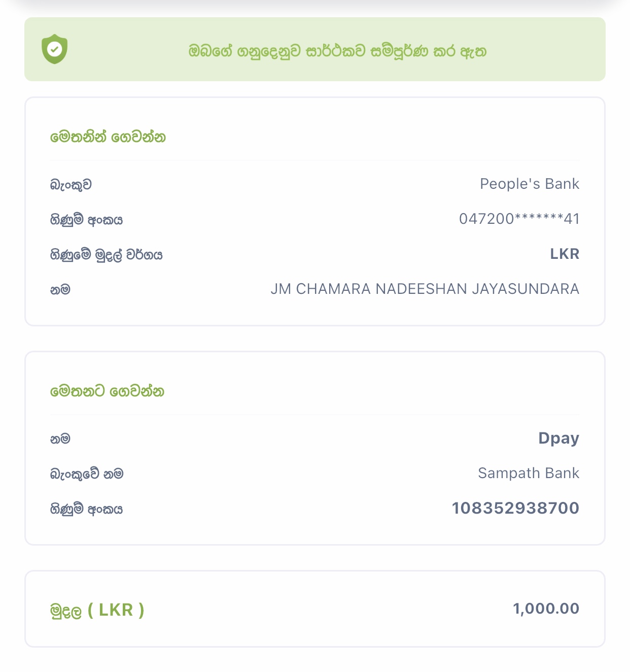
Task: Click the 'බැංකුව' label in payer section
Action: pyautogui.click(x=71, y=185)
